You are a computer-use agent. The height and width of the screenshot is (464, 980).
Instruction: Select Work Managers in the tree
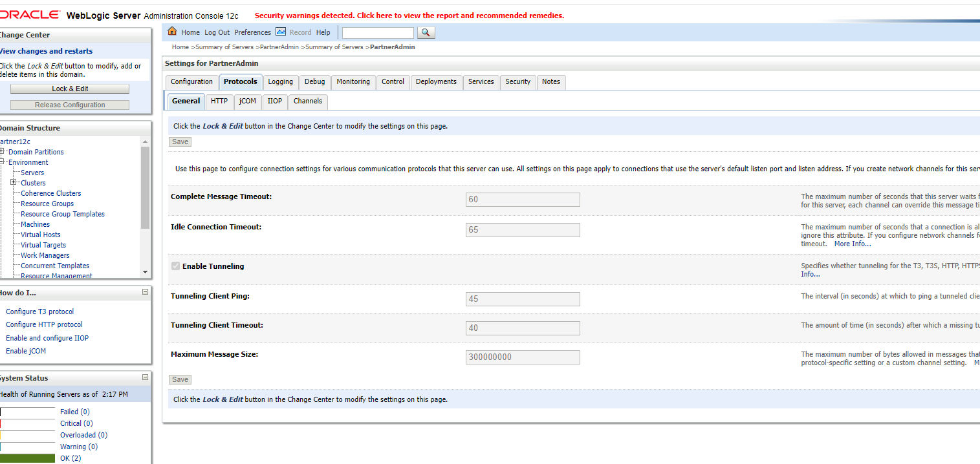(x=45, y=255)
